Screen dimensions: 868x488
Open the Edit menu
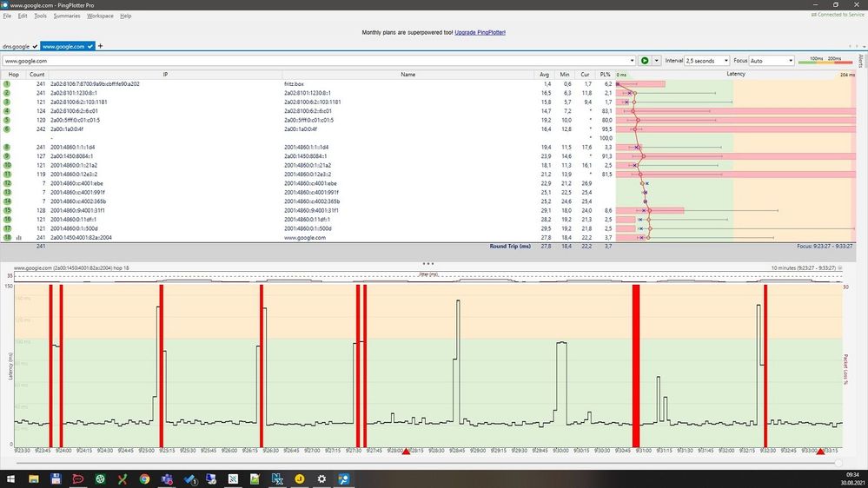click(x=22, y=16)
